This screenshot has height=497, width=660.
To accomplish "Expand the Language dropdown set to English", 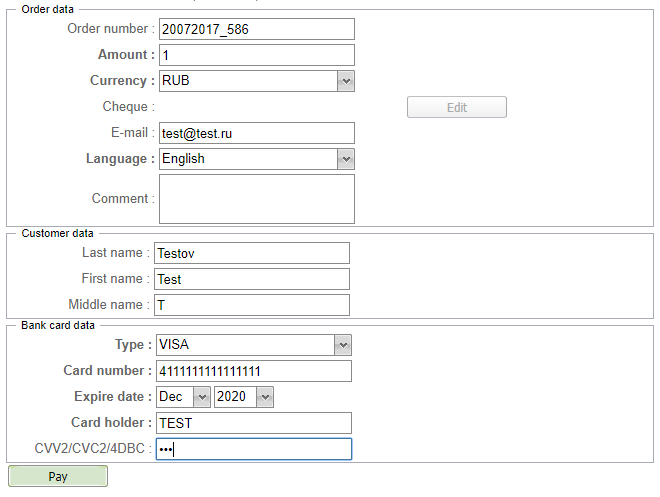I will click(x=256, y=159).
